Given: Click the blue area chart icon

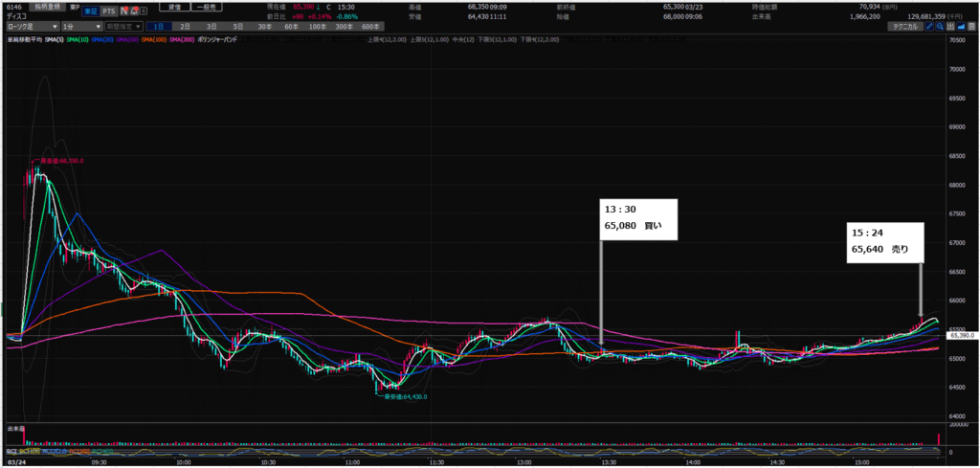Looking at the screenshot, I should 963,27.
